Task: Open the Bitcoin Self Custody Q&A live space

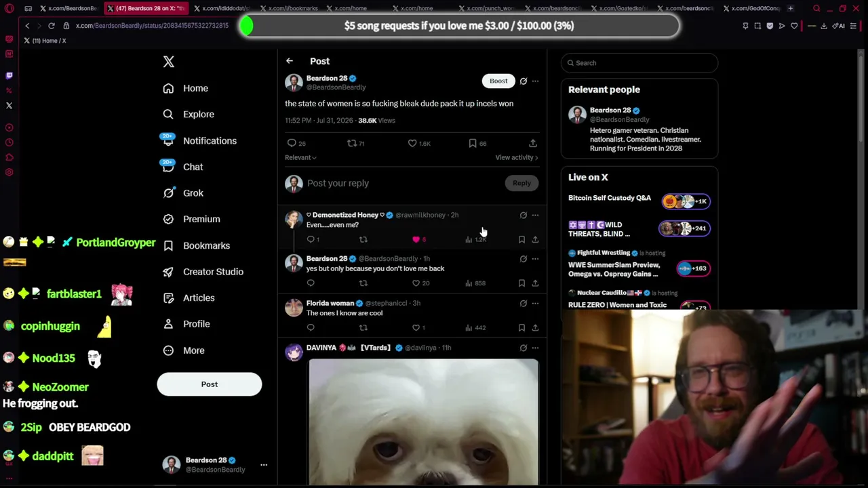Action: coord(639,201)
